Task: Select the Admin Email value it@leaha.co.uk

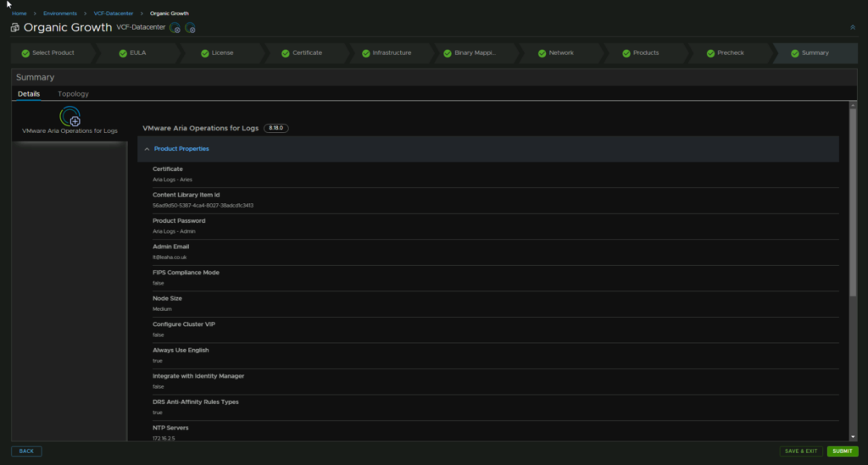Action: [170, 257]
